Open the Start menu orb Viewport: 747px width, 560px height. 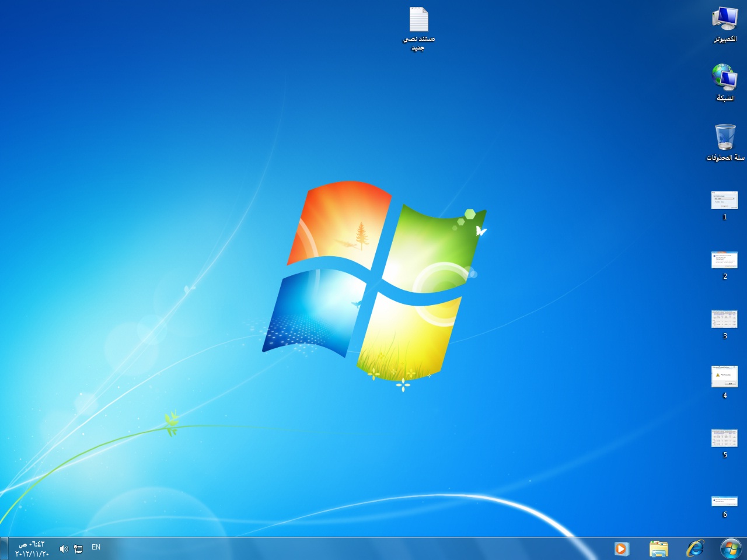coord(731,548)
